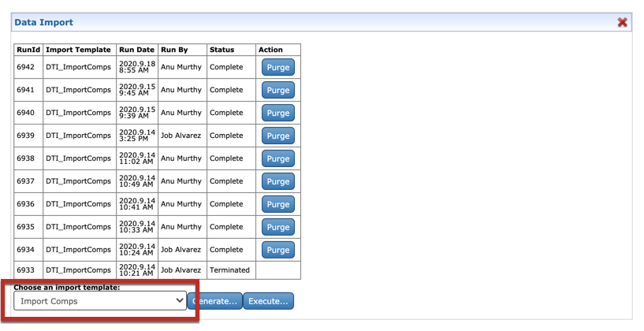Purge import run 6935
Image resolution: width=644 pixels, height=331 pixels.
tap(277, 228)
